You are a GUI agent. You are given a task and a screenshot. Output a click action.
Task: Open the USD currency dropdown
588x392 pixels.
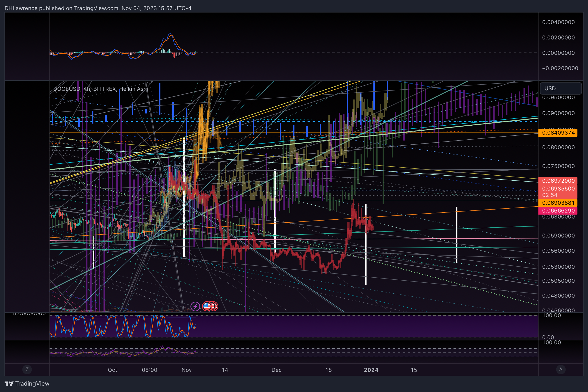(x=561, y=88)
